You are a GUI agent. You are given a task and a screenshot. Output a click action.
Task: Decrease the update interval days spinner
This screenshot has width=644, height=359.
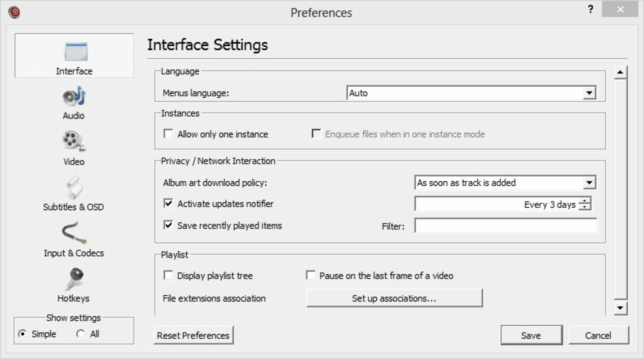tap(585, 207)
